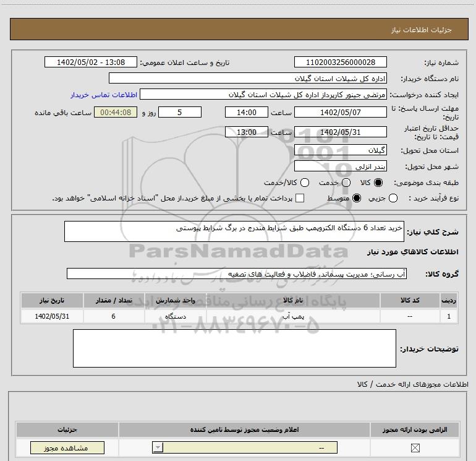Open the اعلام وضعیت مجوز dropdown arrow
The image size is (476, 461).
pyautogui.click(x=158, y=447)
